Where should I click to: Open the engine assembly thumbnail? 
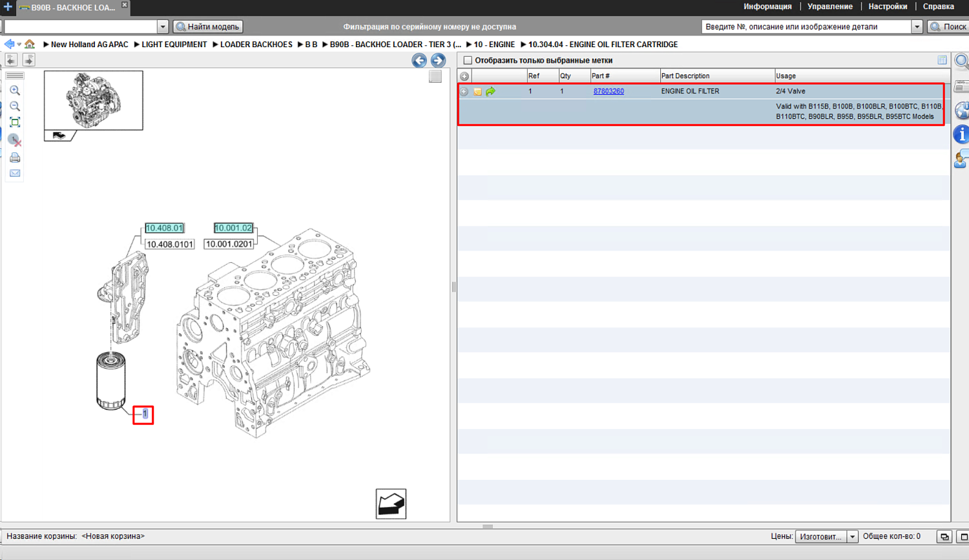coord(94,100)
